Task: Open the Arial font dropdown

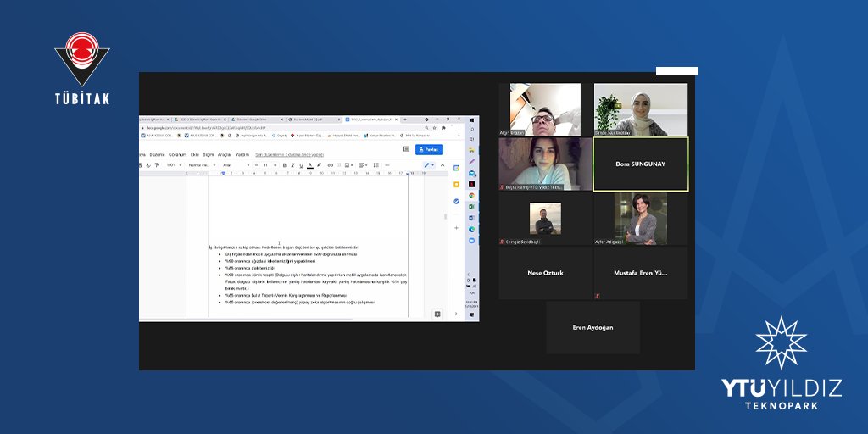Action: pos(236,165)
